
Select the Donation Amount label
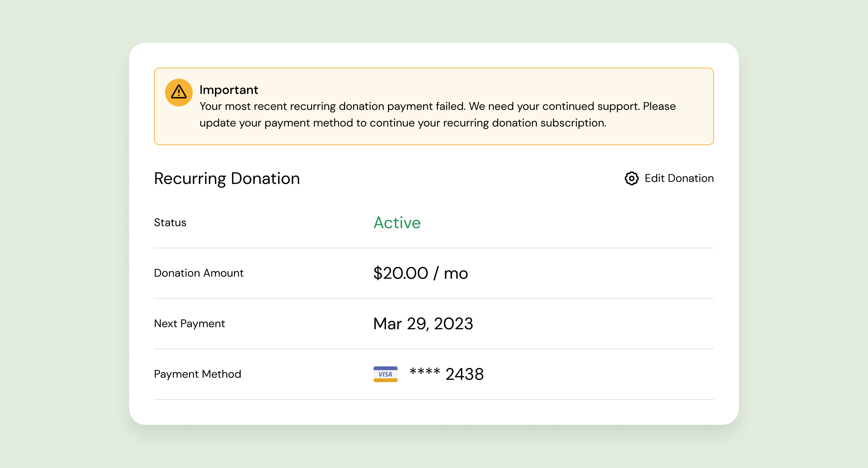click(x=199, y=273)
